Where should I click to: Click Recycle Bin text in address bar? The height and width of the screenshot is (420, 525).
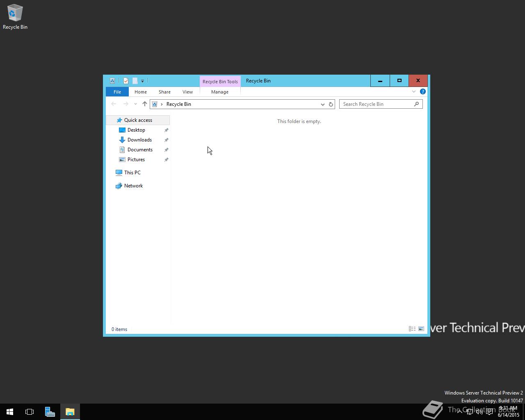(x=179, y=104)
